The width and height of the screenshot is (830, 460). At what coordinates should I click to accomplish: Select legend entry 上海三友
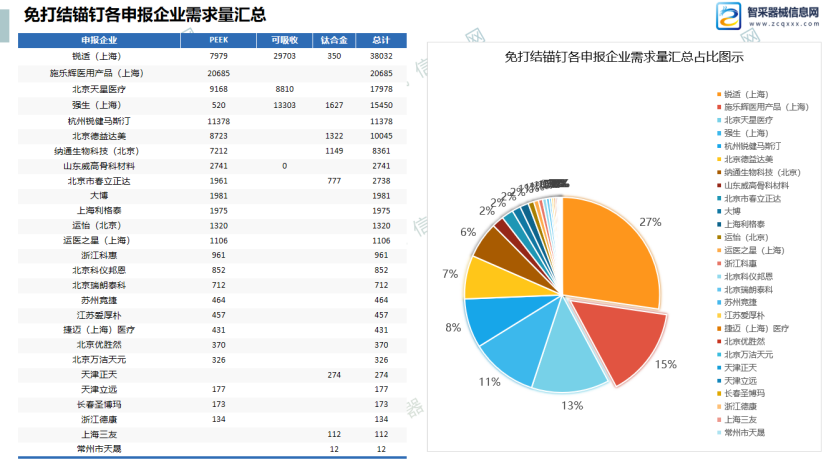(740, 420)
